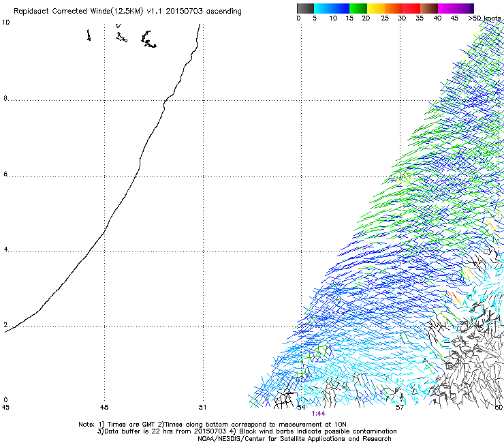
Task: Click the '25' label under the color bar
Action: point(385,18)
